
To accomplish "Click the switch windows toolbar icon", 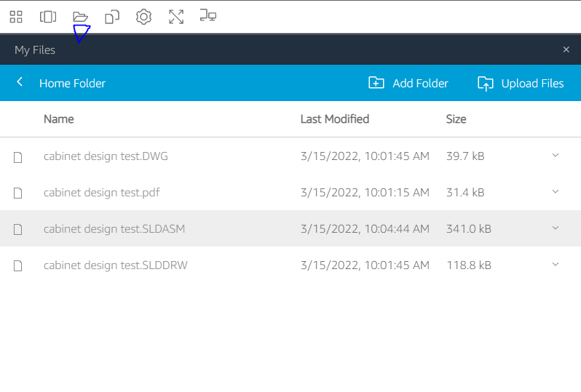I will coord(48,17).
